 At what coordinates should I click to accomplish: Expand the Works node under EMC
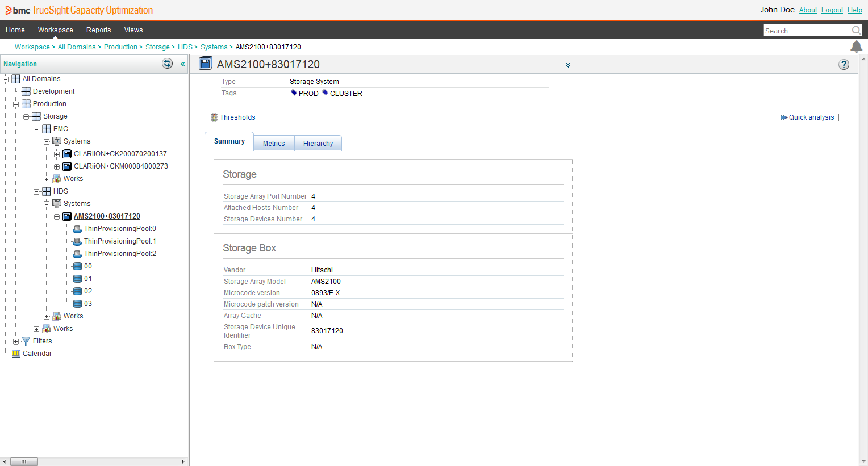(47, 179)
